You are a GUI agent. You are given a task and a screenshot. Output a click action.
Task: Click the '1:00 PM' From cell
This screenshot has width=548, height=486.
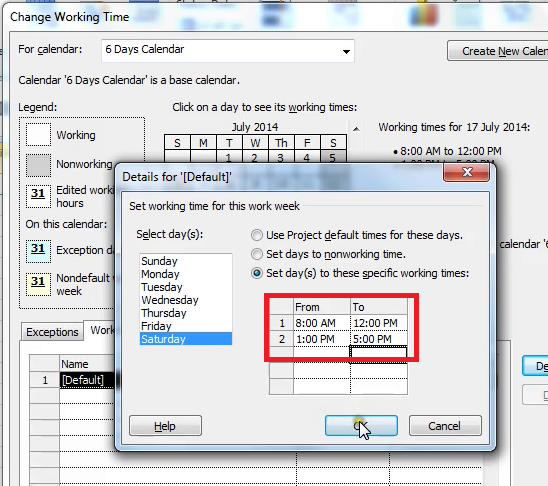coord(322,339)
